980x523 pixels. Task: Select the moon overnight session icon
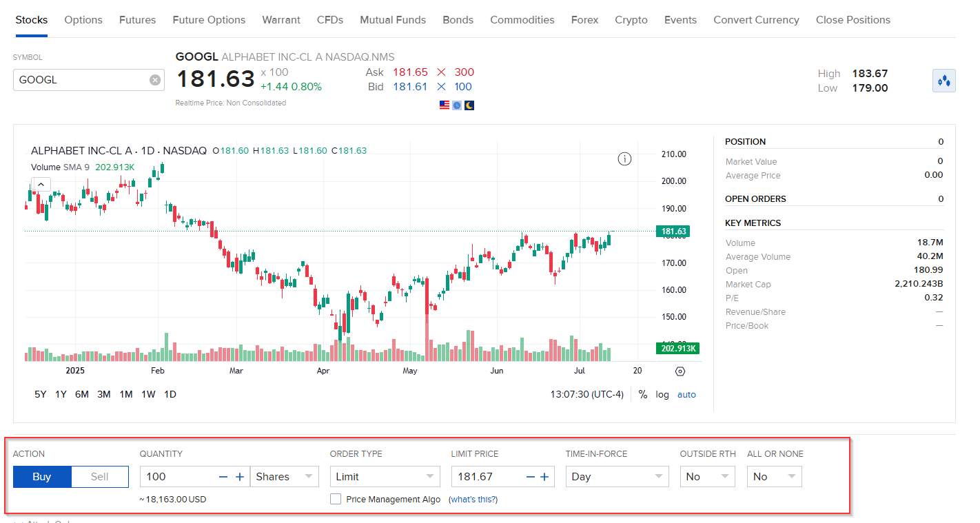(469, 105)
